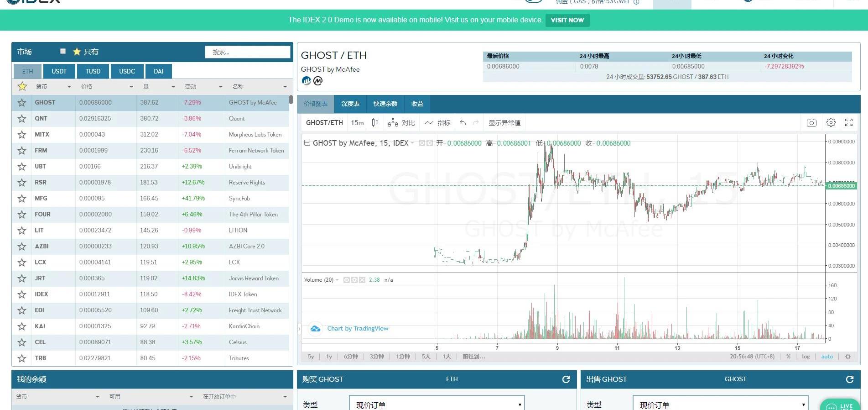Screen dimensions: 868x410
Task: Toggle show outliers (显示异常值)
Action: click(504, 123)
